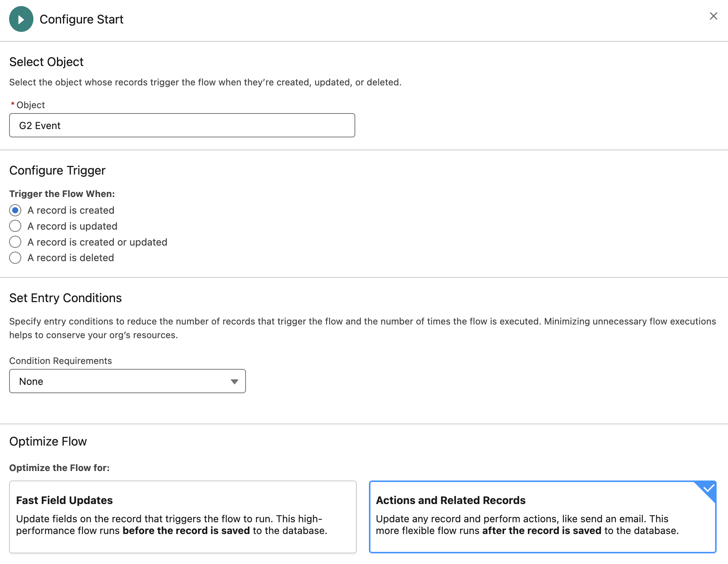Click the red required asterisk beside Object
728x564 pixels.
coord(13,104)
